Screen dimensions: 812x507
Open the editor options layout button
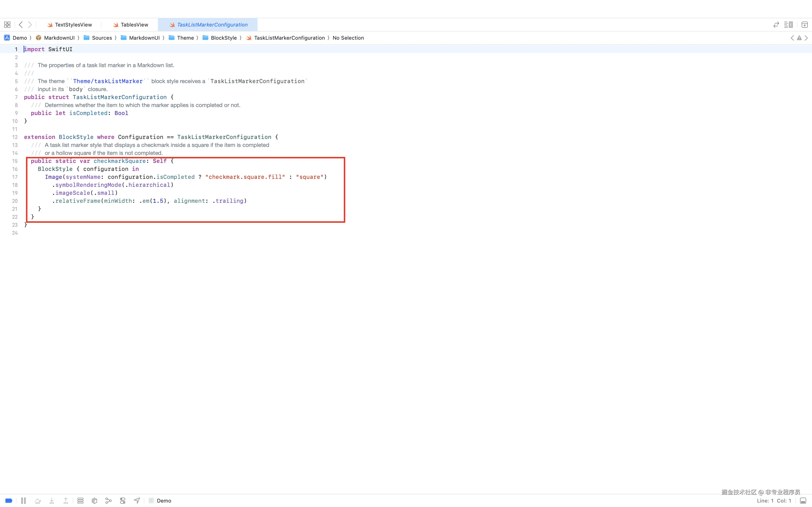(788, 25)
